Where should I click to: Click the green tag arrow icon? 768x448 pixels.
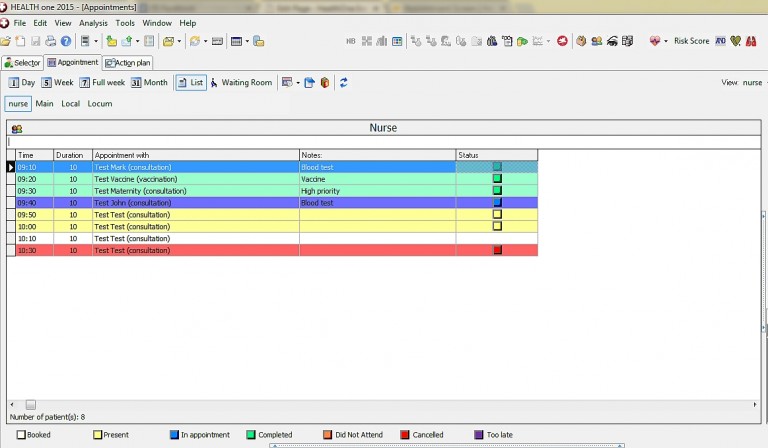click(x=522, y=41)
